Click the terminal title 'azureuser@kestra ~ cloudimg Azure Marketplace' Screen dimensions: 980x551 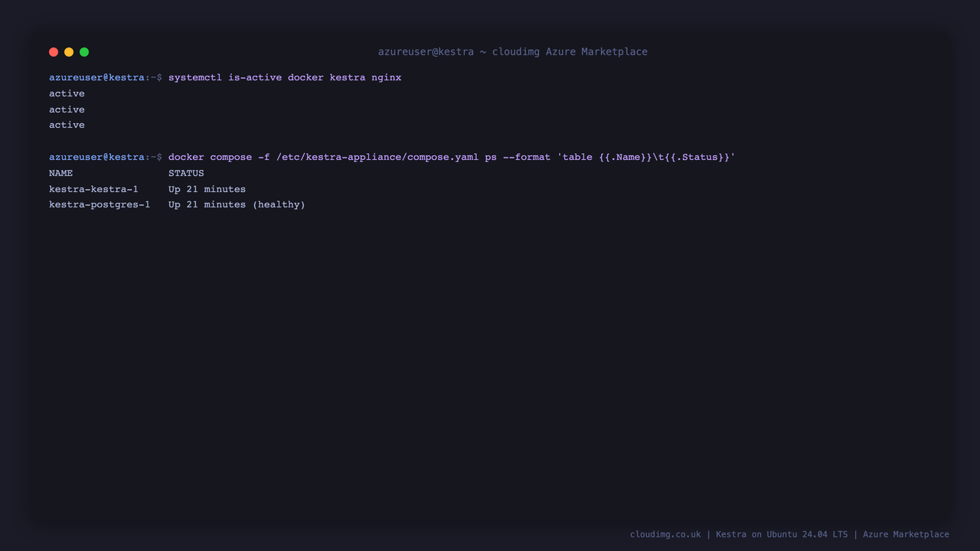(513, 52)
